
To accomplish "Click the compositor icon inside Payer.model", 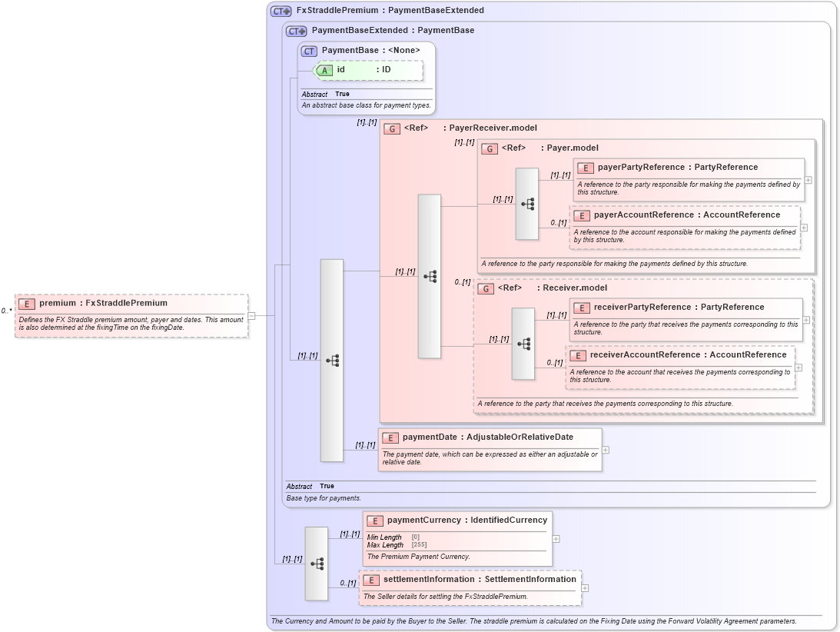I will (x=526, y=204).
